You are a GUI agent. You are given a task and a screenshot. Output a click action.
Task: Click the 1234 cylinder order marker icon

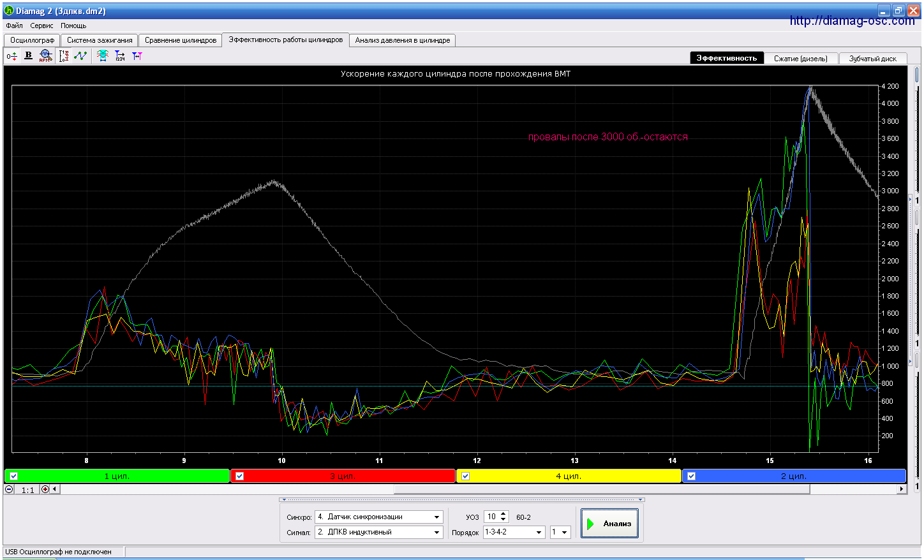pos(119,56)
